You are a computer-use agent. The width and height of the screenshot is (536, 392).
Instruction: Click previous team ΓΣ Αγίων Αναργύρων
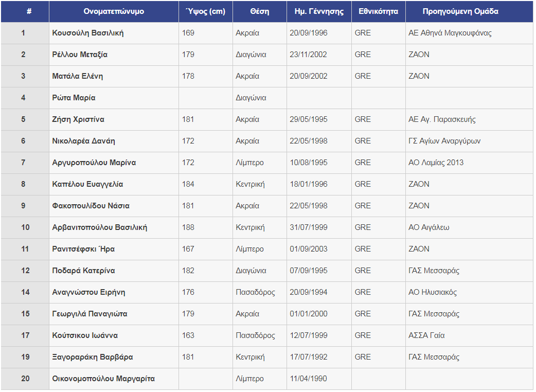(x=444, y=141)
